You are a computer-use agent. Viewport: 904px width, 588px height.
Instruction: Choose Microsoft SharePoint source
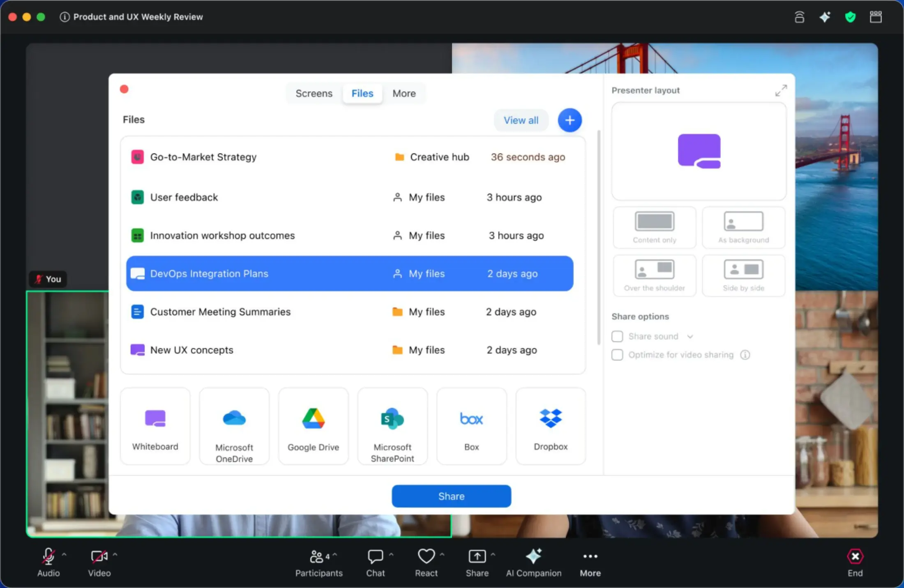392,426
